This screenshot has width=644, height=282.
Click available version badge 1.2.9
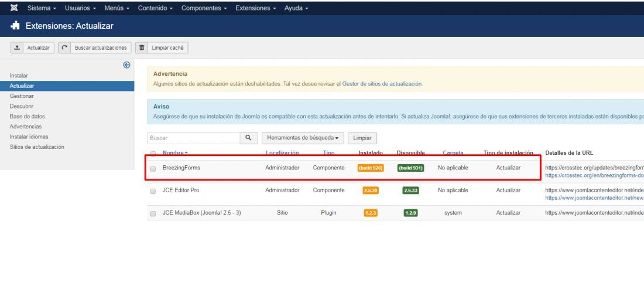pyautogui.click(x=411, y=213)
